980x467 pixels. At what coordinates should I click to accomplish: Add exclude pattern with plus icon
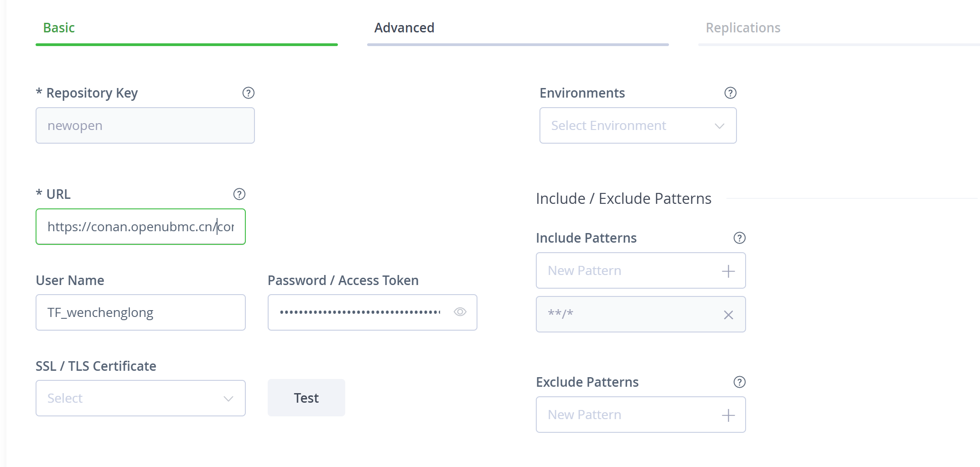[x=728, y=415]
